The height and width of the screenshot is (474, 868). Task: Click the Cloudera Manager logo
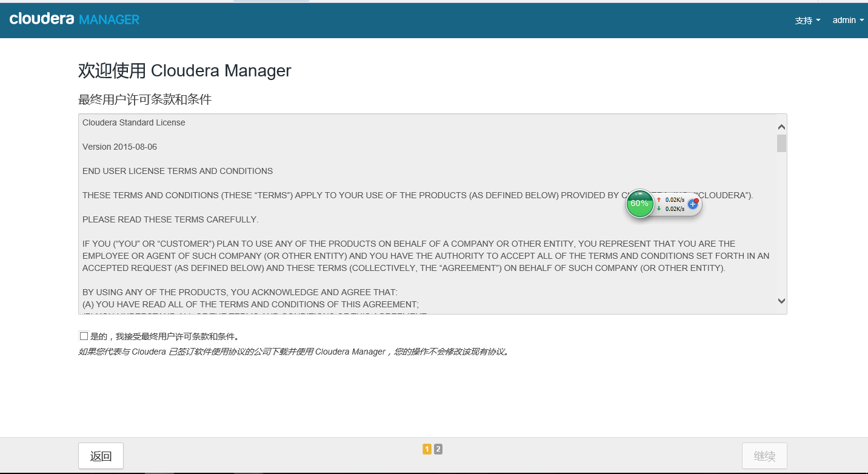point(75,19)
